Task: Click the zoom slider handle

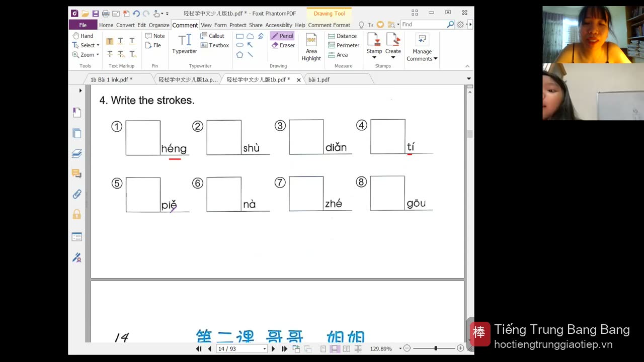Action: click(435, 348)
